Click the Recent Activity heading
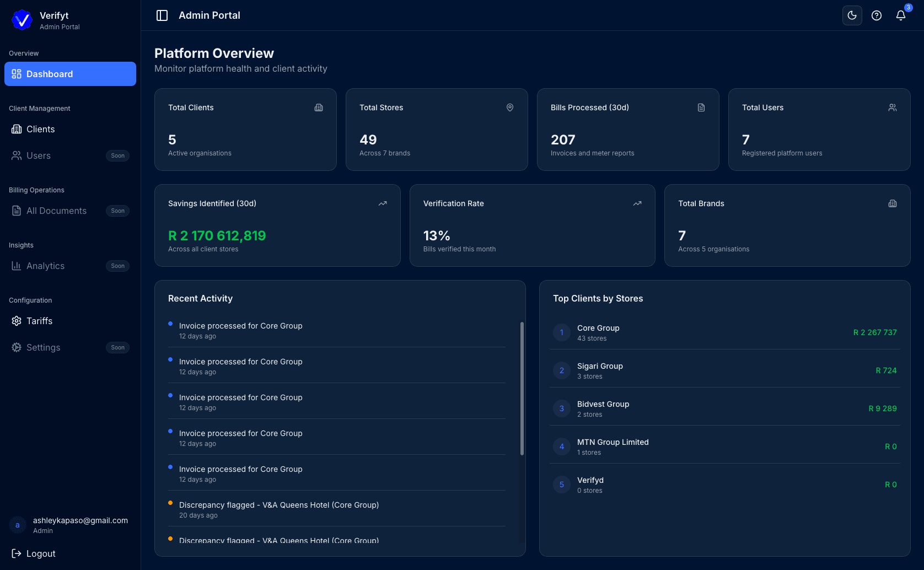The width and height of the screenshot is (924, 570). (x=200, y=298)
